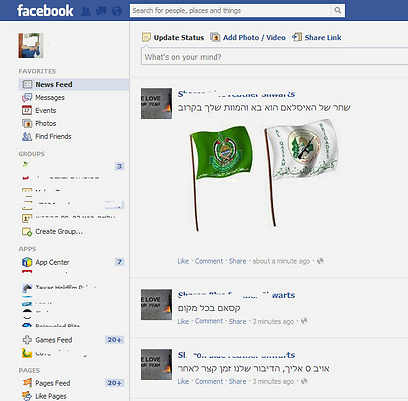
Task: Open Pages Feed in sidebar
Action: tap(53, 383)
